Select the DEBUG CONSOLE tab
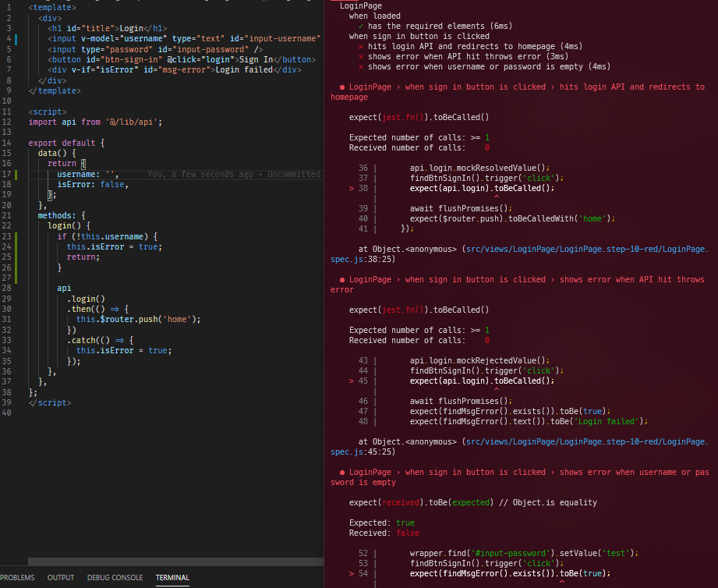Viewport: 718px width, 588px height. 115,577
